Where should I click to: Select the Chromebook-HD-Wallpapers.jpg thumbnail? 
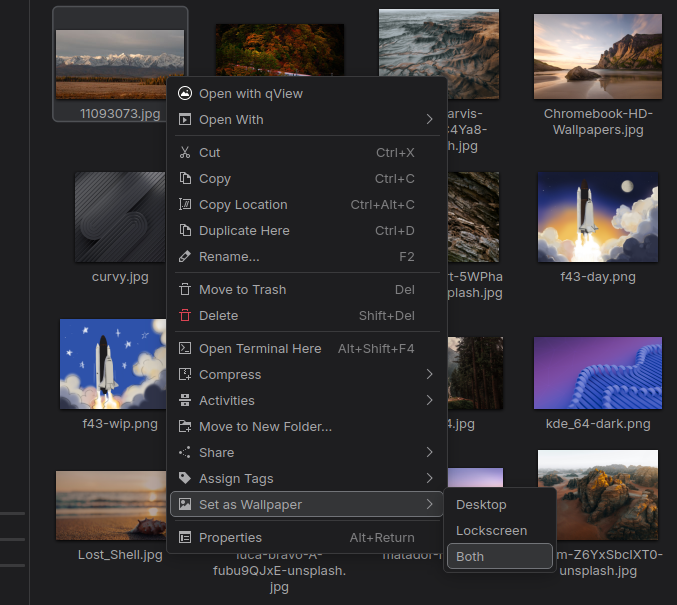tap(598, 57)
